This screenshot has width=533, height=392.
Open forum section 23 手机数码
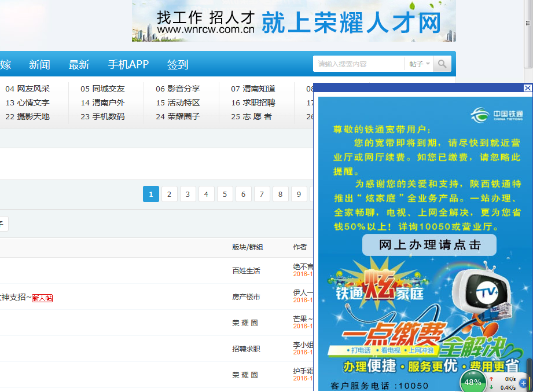(x=102, y=116)
